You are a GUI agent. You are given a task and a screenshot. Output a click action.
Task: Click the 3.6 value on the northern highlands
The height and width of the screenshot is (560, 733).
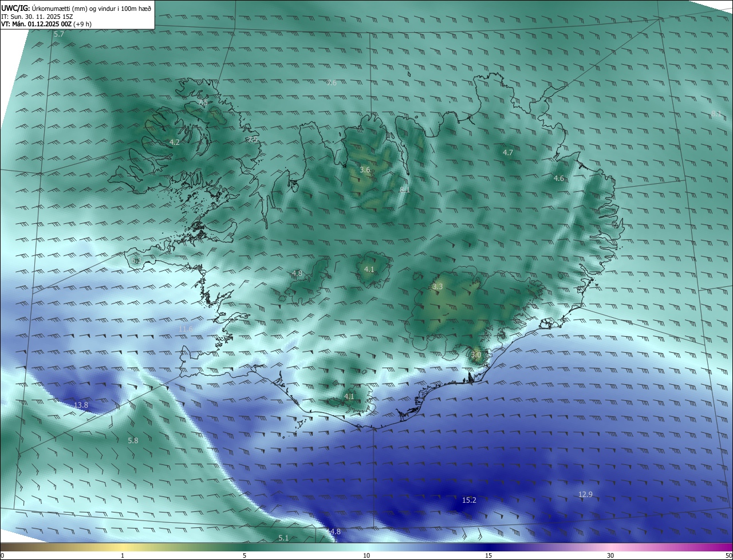[365, 170]
